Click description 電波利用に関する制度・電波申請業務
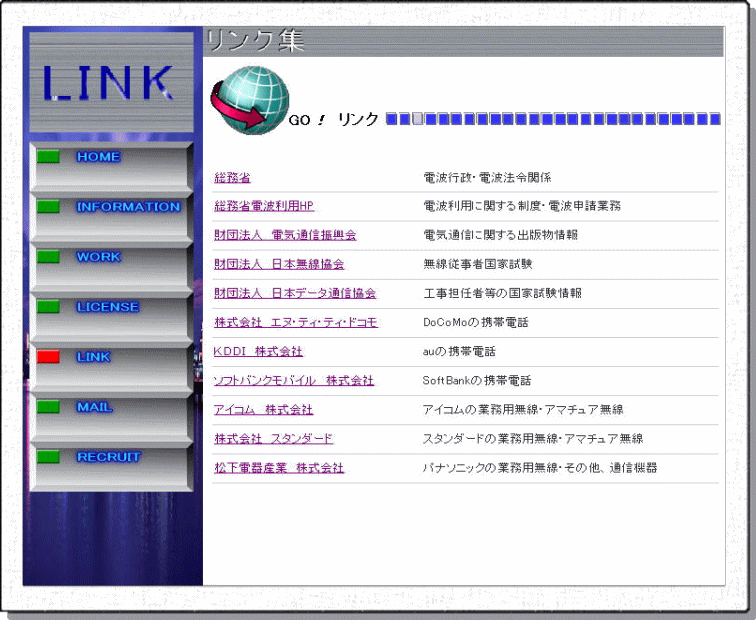The width and height of the screenshot is (756, 620). pos(522,206)
